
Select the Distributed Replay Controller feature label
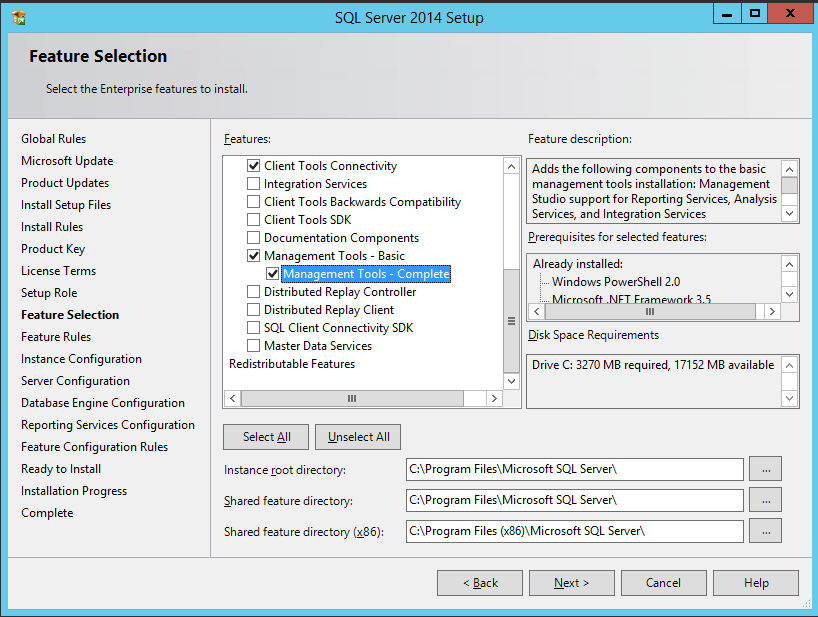click(340, 292)
